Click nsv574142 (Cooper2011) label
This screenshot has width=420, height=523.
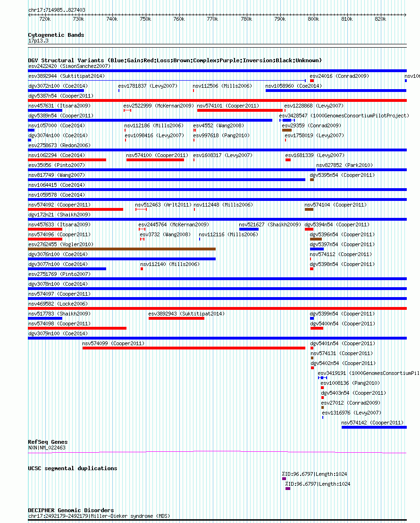click(x=372, y=423)
